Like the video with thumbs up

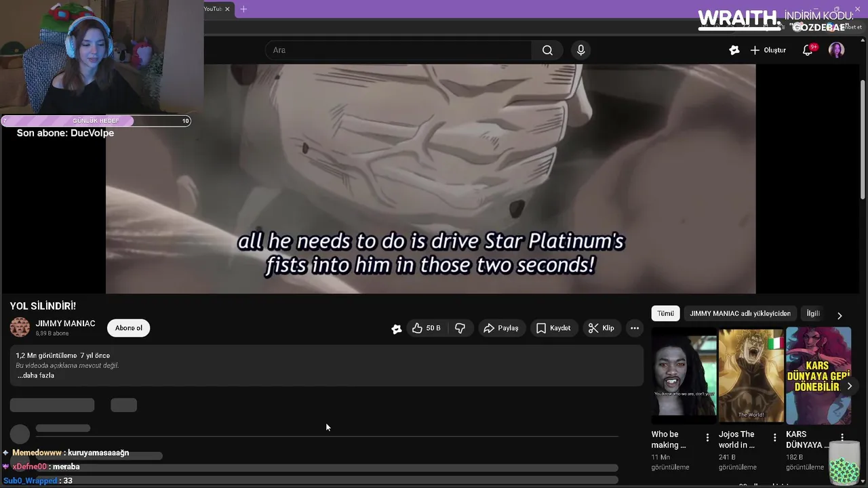pos(426,328)
